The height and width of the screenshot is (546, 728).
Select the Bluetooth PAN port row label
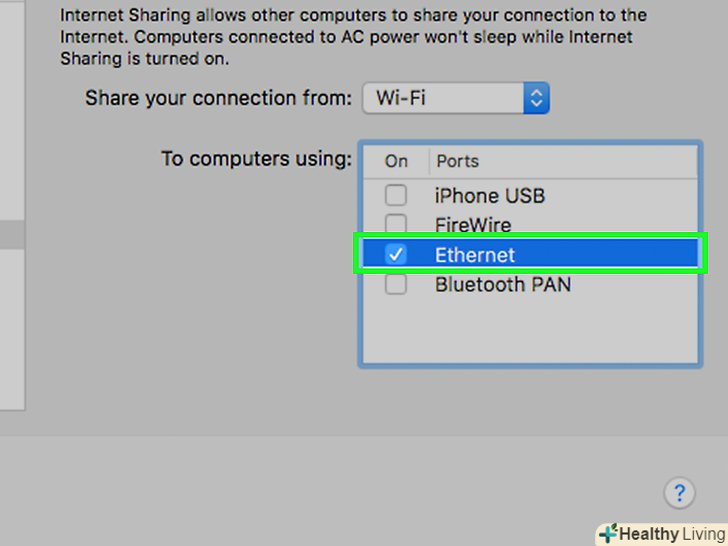point(503,285)
